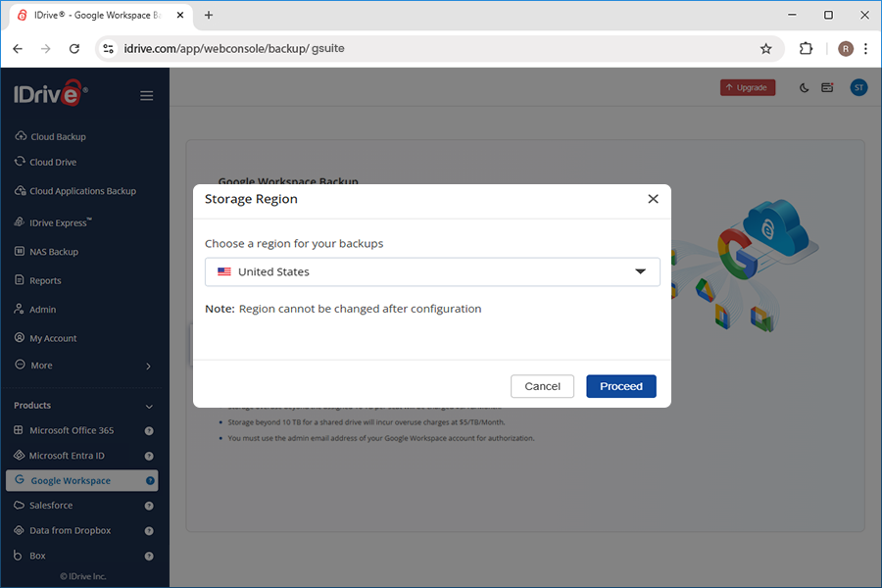Select the IDrive Google Workspace tab
The height and width of the screenshot is (588, 882).
101,16
